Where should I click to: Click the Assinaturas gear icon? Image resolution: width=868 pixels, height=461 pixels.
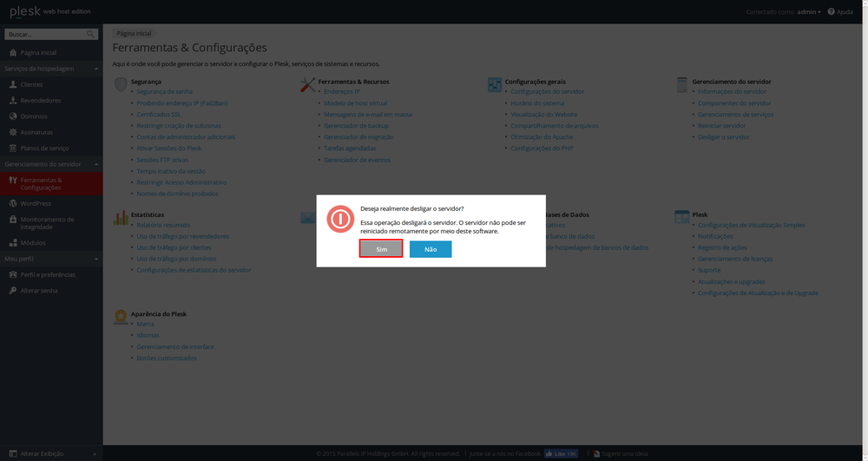point(12,132)
